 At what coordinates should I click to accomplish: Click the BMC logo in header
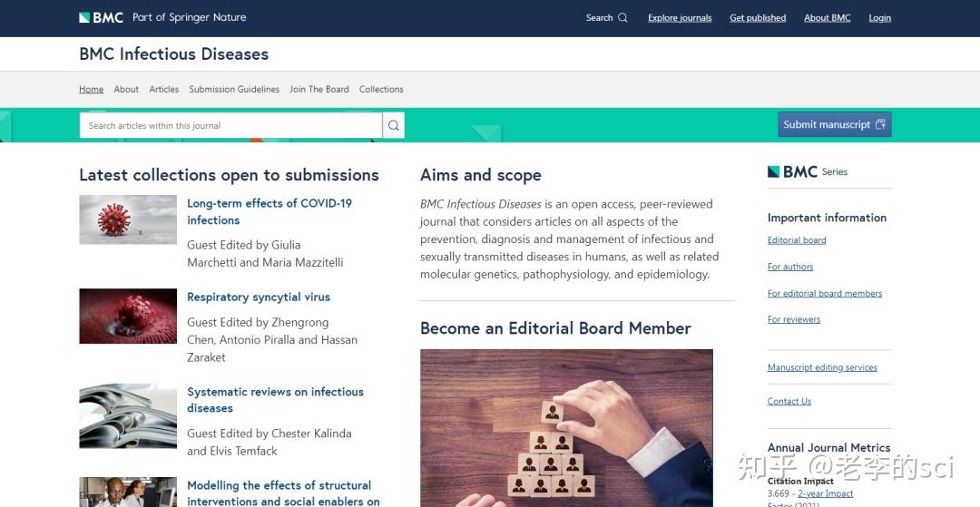click(x=101, y=17)
